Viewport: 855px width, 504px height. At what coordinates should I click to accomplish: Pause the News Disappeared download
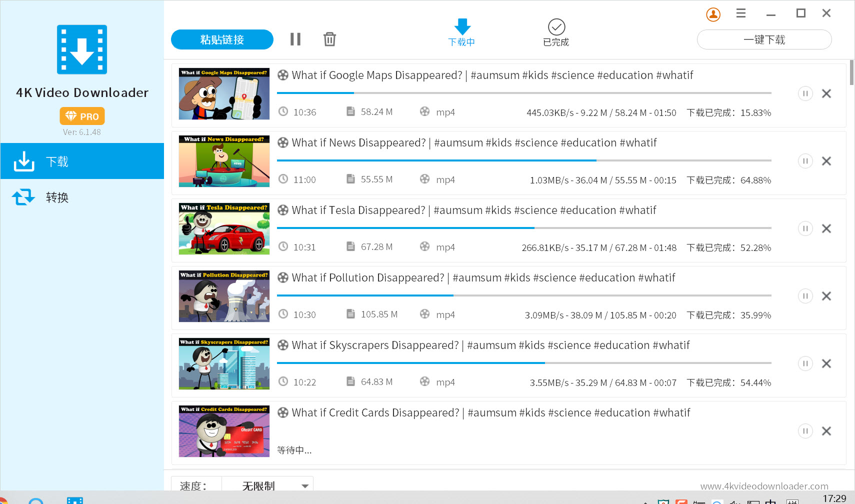coord(805,161)
